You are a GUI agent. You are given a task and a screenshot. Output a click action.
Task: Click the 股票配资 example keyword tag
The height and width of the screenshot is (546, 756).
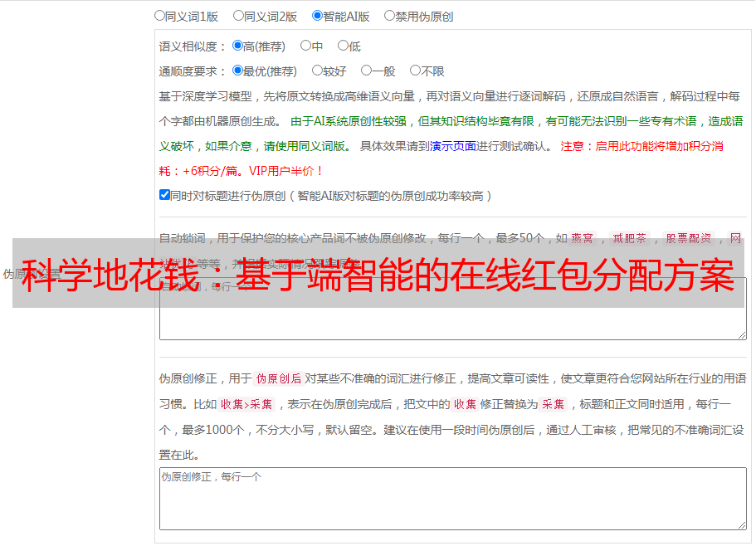click(689, 238)
